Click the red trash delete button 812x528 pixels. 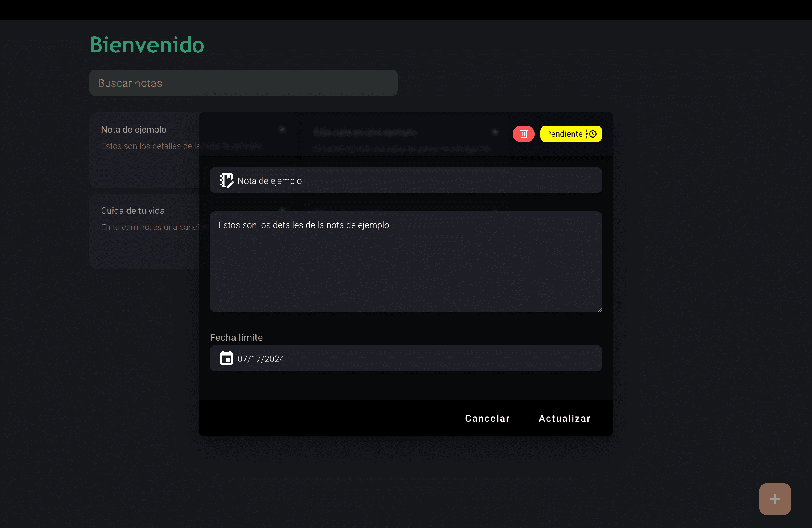523,134
